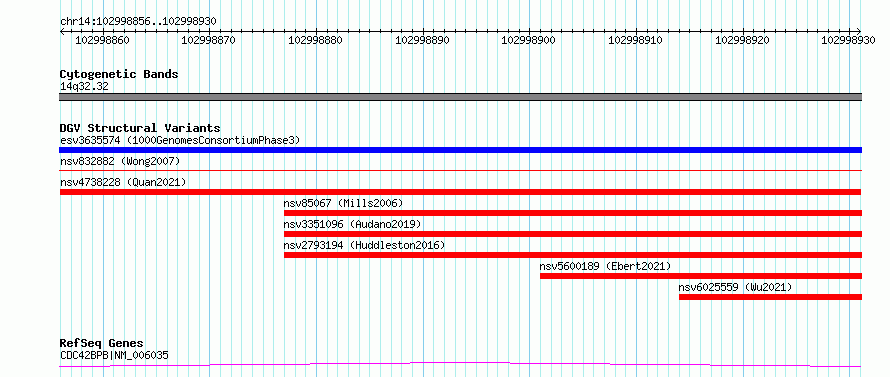Click ruler position 102998910
This screenshot has height=377, width=890.
click(x=636, y=40)
